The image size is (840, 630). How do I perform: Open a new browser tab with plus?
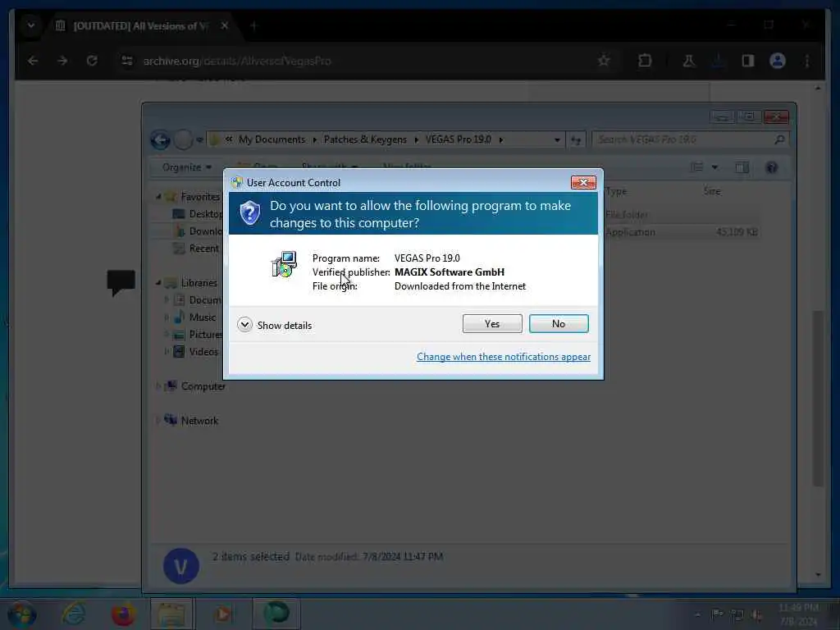pos(254,25)
